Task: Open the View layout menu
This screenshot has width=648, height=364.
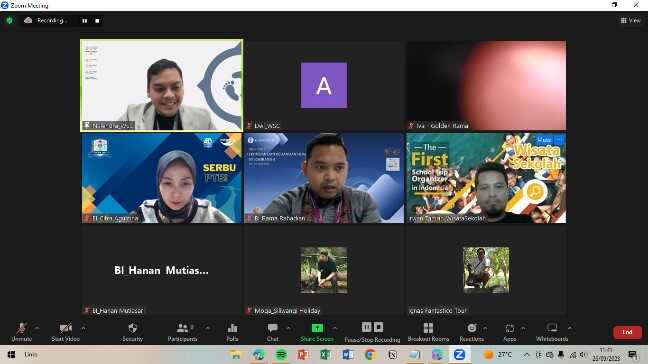Action: pos(631,20)
